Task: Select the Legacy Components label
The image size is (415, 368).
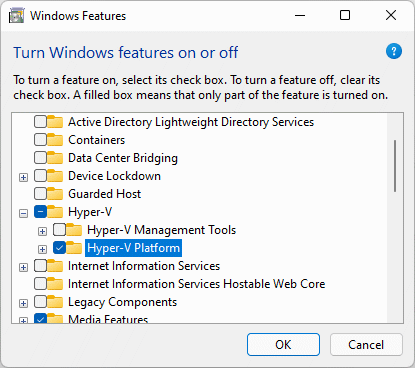Action: pyautogui.click(x=123, y=302)
